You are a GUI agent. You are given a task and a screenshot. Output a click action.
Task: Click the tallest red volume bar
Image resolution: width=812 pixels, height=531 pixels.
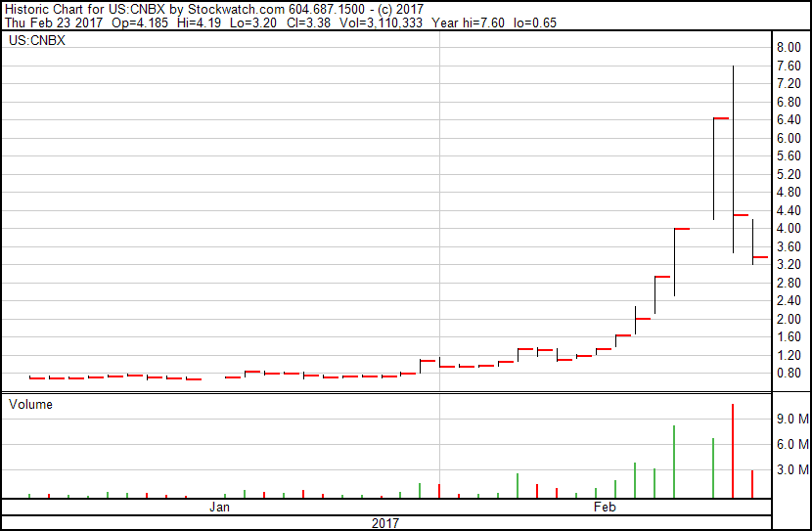click(x=733, y=450)
